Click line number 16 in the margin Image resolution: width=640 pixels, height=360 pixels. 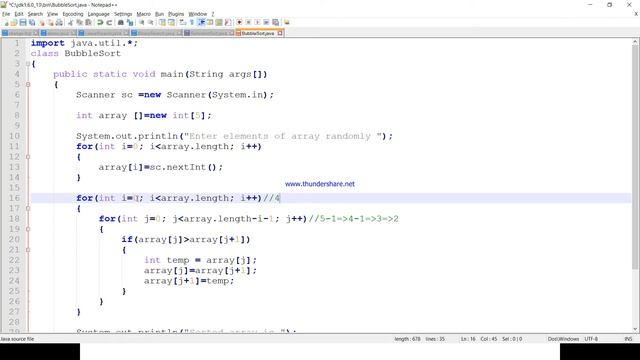[x=14, y=198]
